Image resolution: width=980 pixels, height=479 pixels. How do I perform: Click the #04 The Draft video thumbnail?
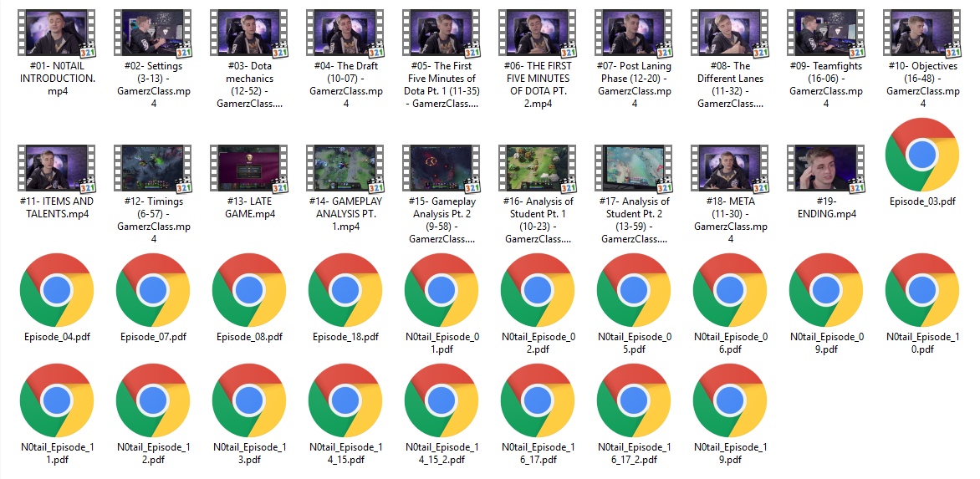pos(345,33)
